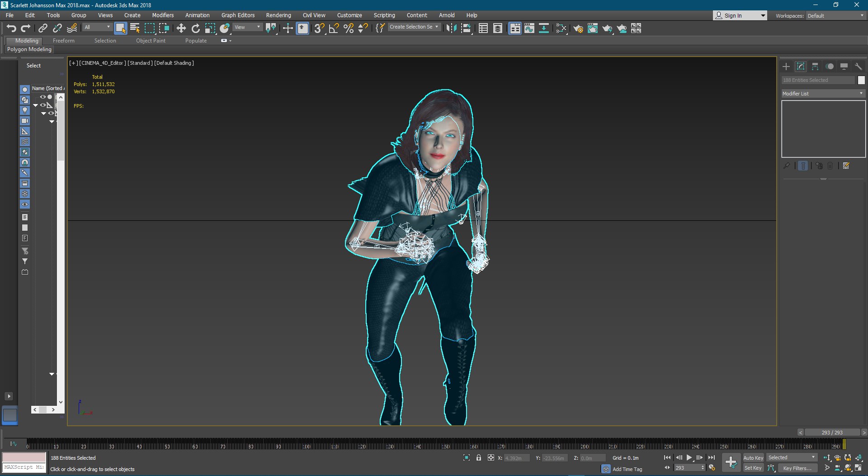The image size is (868, 476).
Task: Click the Render Production teapot icon
Action: pos(607,28)
